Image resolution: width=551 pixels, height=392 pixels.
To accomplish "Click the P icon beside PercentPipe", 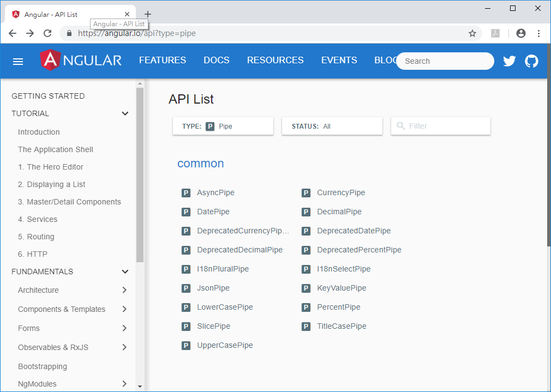I will point(306,307).
